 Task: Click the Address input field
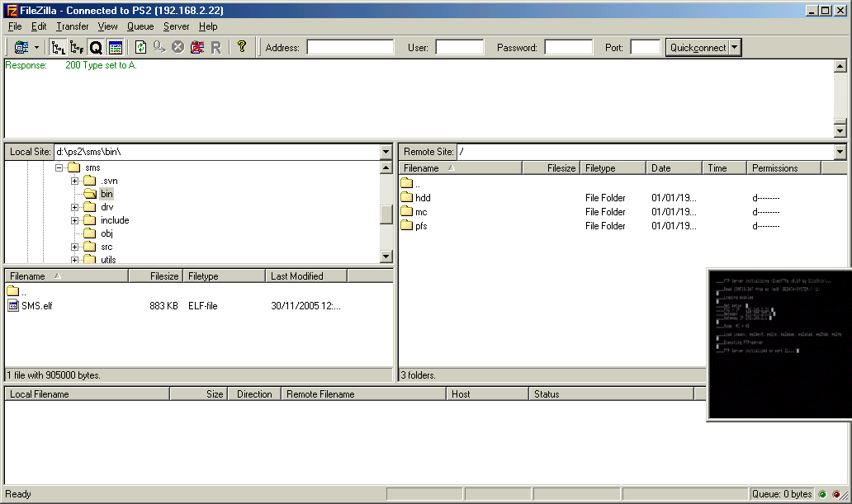tap(350, 47)
